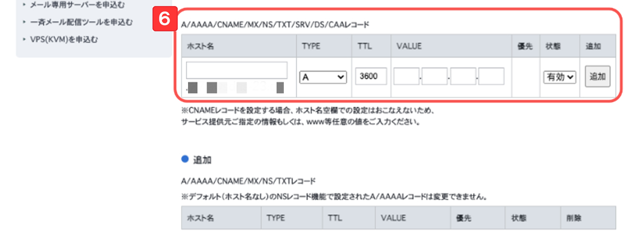
Task: Open VPS(KVM)を申込む link
Action: coord(64,40)
